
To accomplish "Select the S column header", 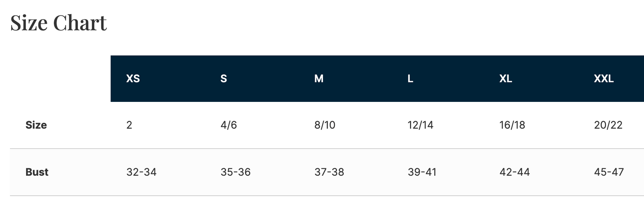I will pos(224,79).
